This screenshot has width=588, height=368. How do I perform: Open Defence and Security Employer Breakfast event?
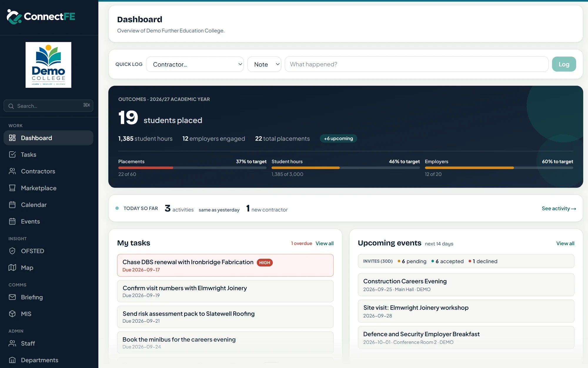pyautogui.click(x=466, y=338)
